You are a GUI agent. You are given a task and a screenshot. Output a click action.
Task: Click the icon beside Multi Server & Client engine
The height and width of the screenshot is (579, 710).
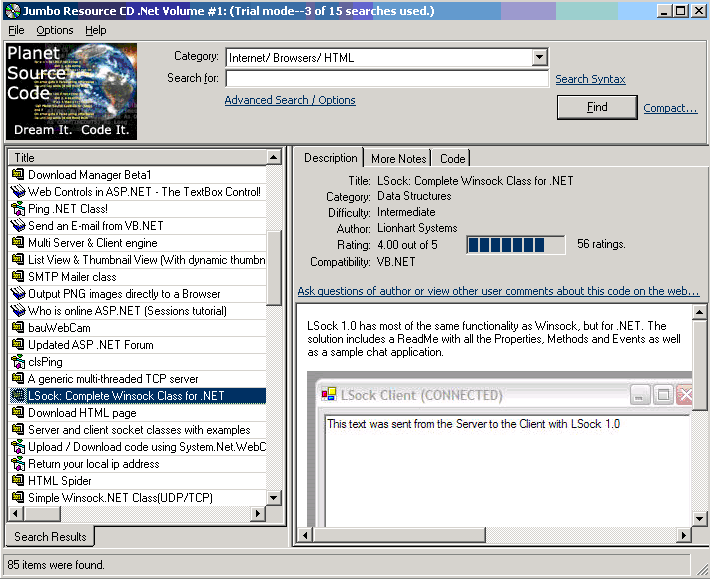tap(18, 243)
